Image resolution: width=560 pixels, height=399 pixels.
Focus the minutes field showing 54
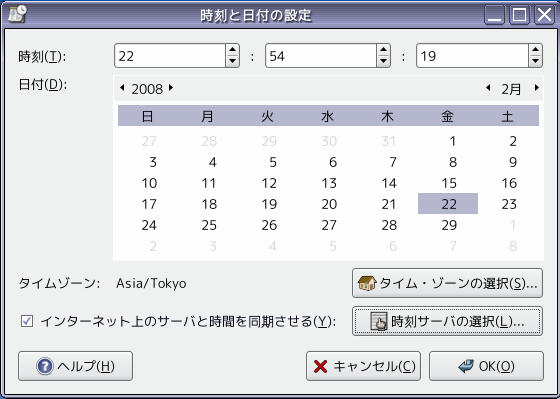point(321,56)
